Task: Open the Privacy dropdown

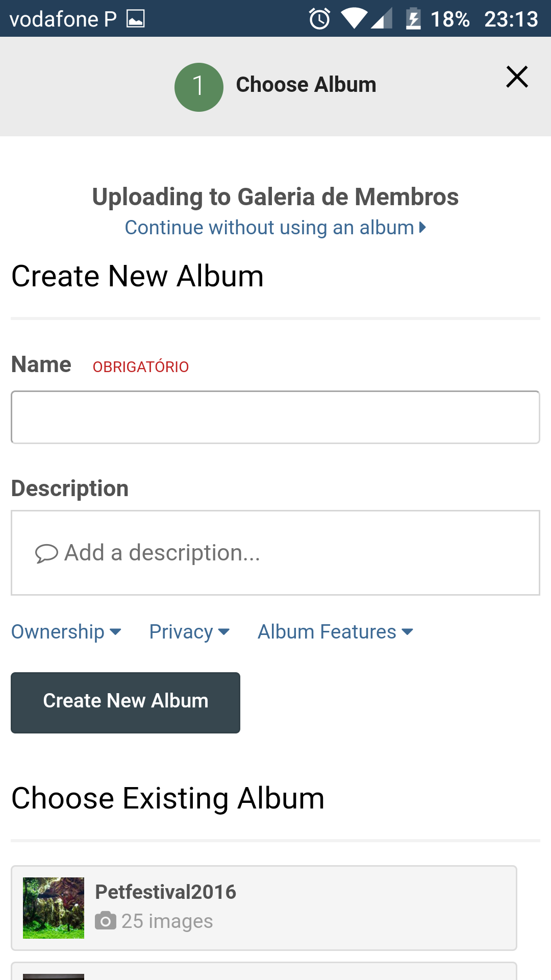Action: (189, 632)
